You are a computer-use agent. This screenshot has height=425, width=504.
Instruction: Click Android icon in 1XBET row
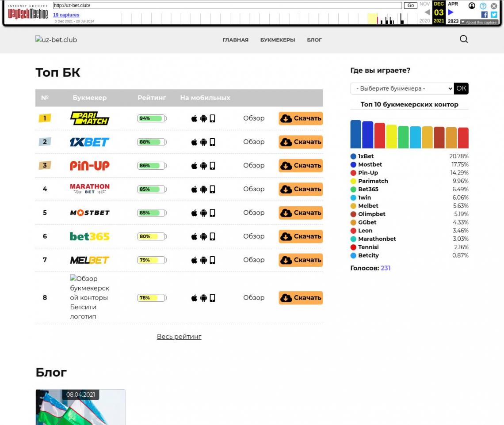[203, 142]
